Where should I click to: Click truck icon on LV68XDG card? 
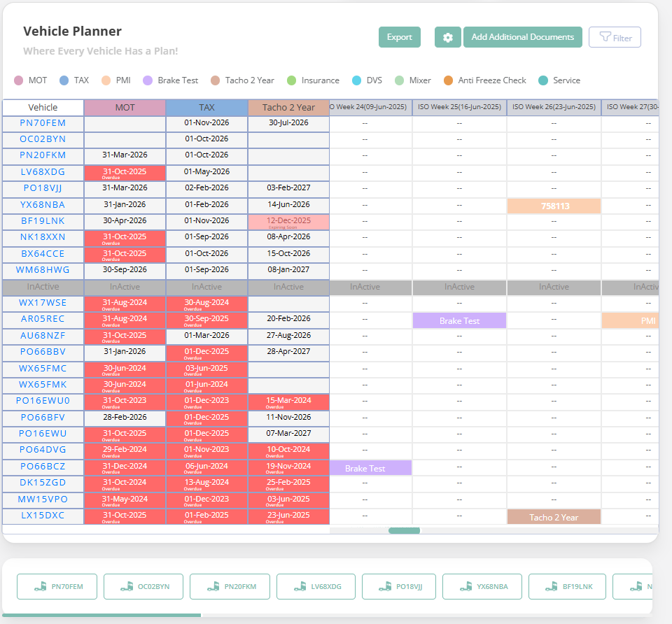[x=299, y=587]
